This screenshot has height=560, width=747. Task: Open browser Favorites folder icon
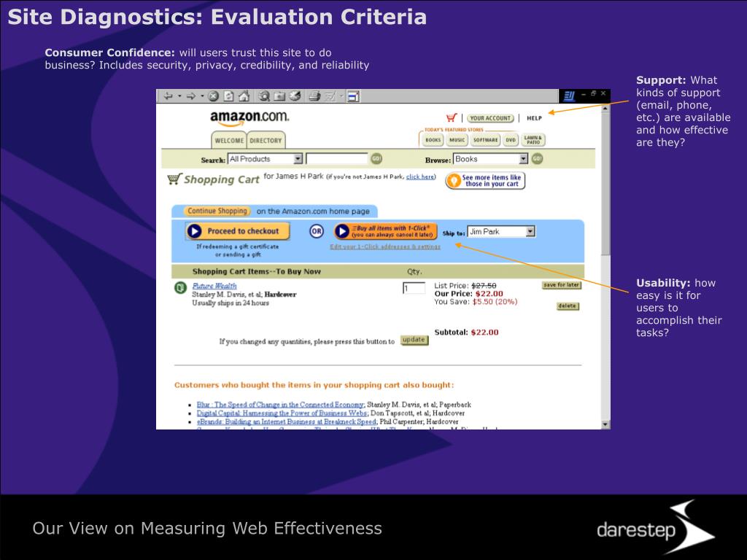279,96
